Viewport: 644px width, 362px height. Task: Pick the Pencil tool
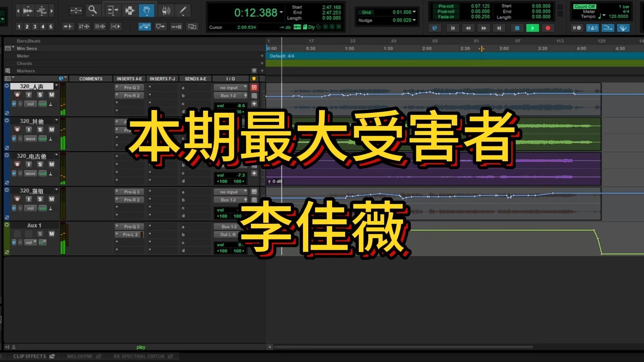tap(183, 10)
